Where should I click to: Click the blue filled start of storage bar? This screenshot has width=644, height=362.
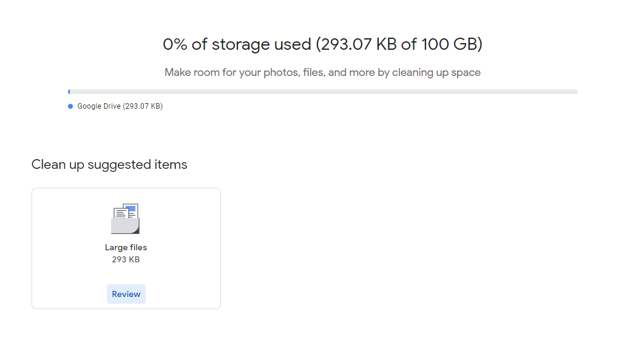tap(69, 92)
